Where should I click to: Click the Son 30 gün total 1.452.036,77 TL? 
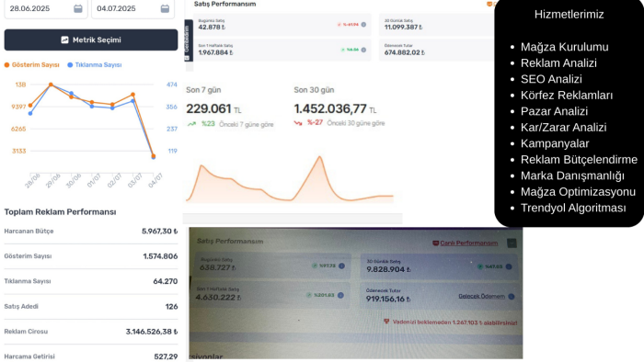click(335, 109)
